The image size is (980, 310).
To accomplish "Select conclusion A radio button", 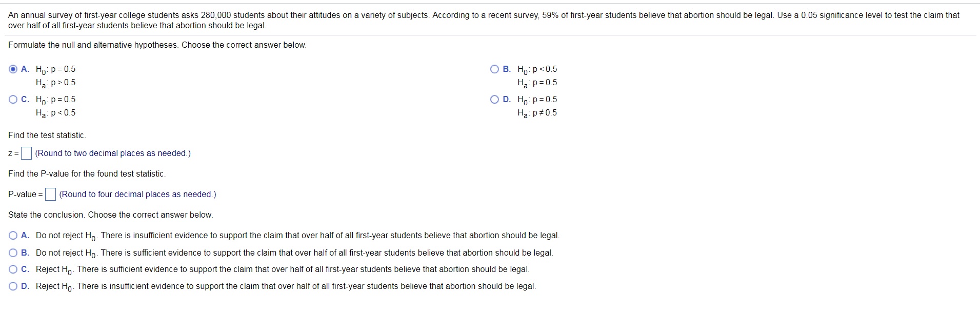I will 13,236.
